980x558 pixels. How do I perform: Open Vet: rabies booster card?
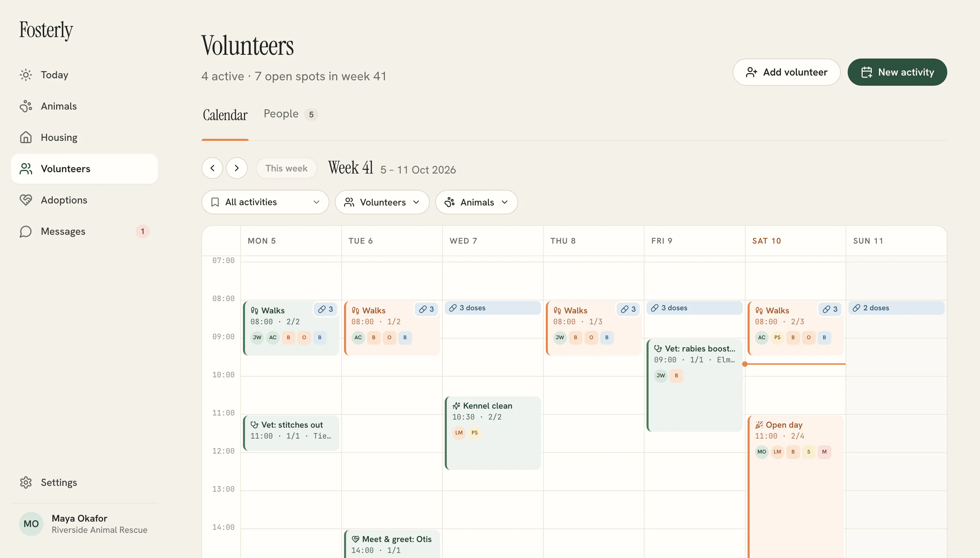click(x=694, y=385)
